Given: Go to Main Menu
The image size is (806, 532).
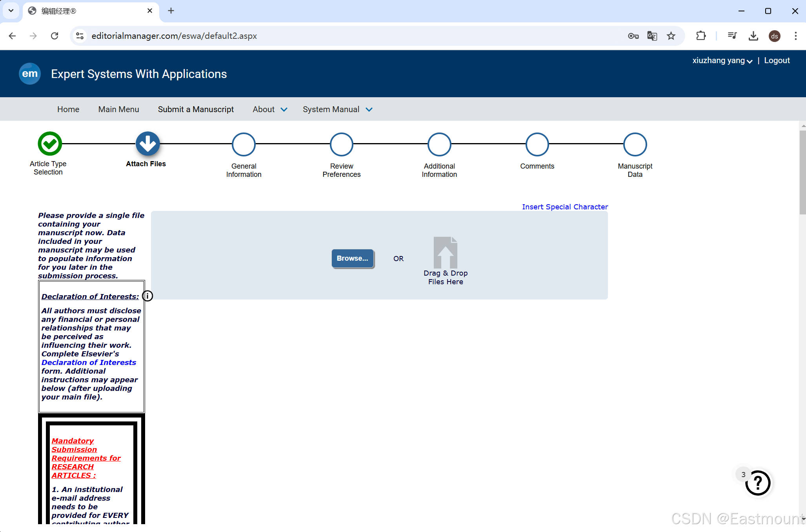Looking at the screenshot, I should click(x=118, y=109).
